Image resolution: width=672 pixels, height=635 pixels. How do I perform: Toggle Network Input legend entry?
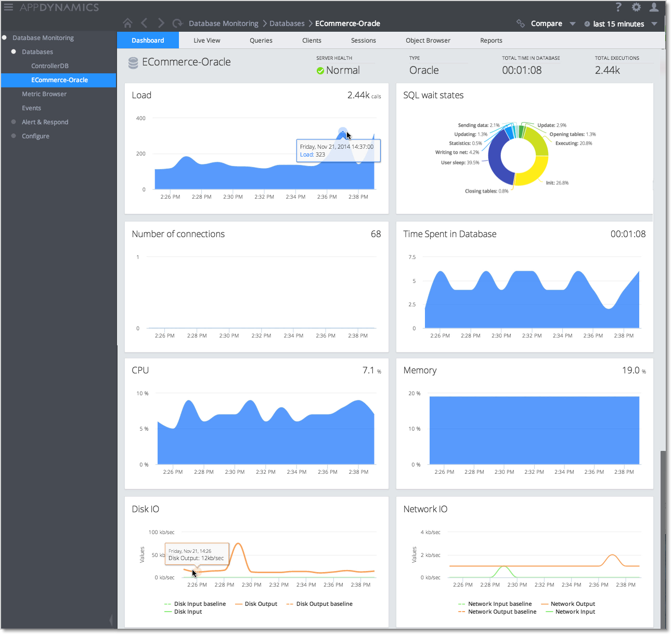coord(571,612)
